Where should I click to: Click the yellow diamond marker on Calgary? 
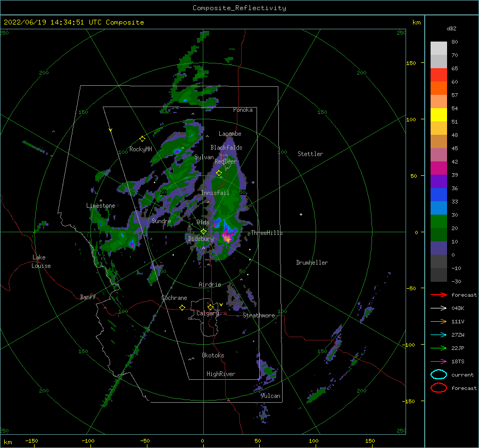coord(210,307)
